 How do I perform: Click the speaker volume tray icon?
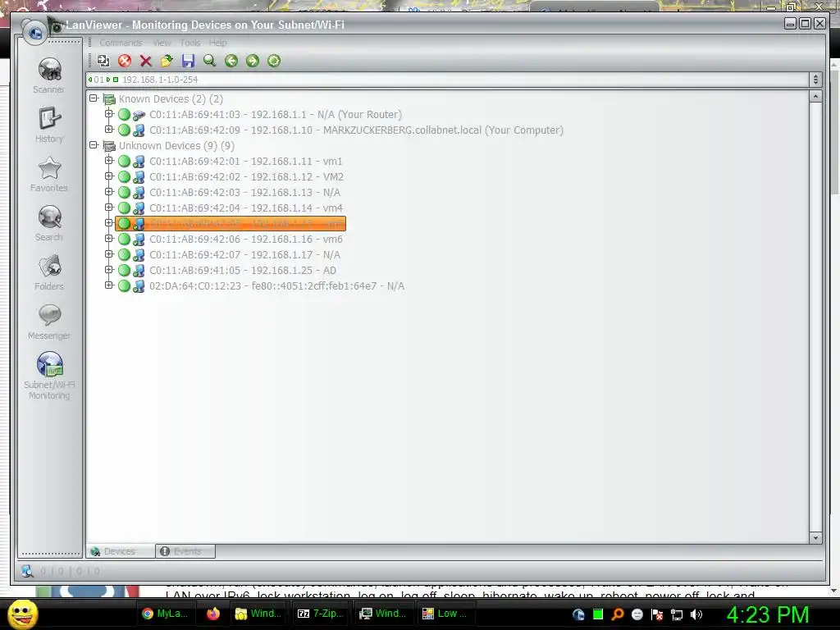pyautogui.click(x=696, y=614)
